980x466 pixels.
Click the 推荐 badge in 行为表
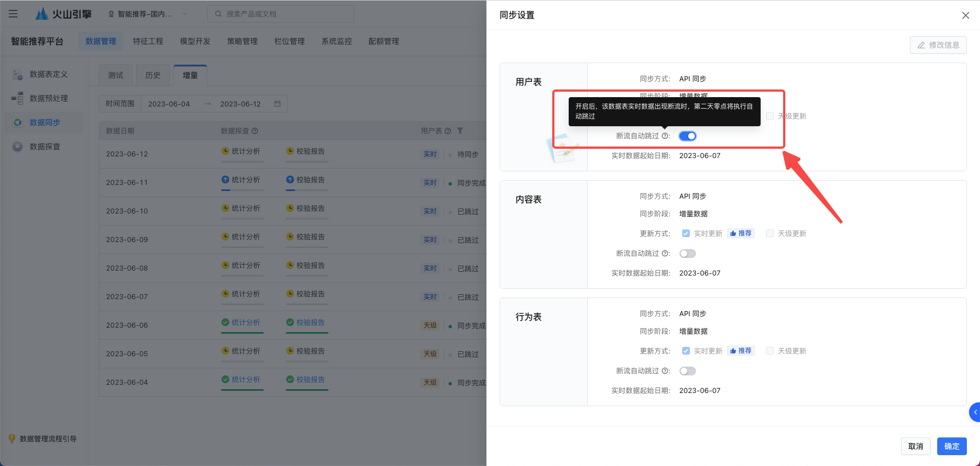[x=741, y=351]
